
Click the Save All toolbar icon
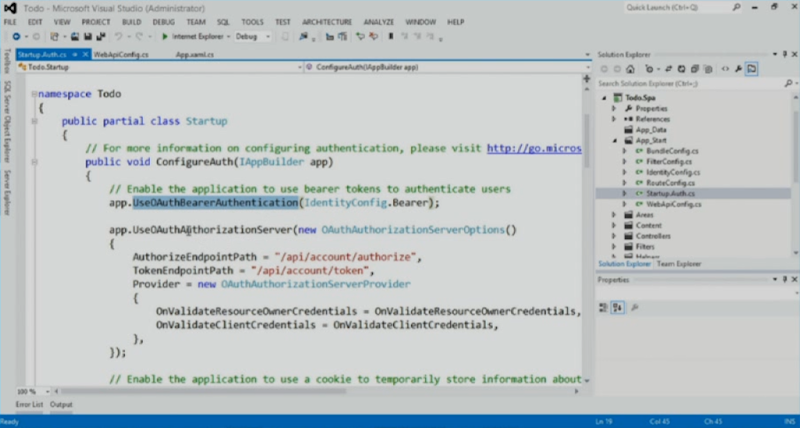pyautogui.click(x=101, y=37)
